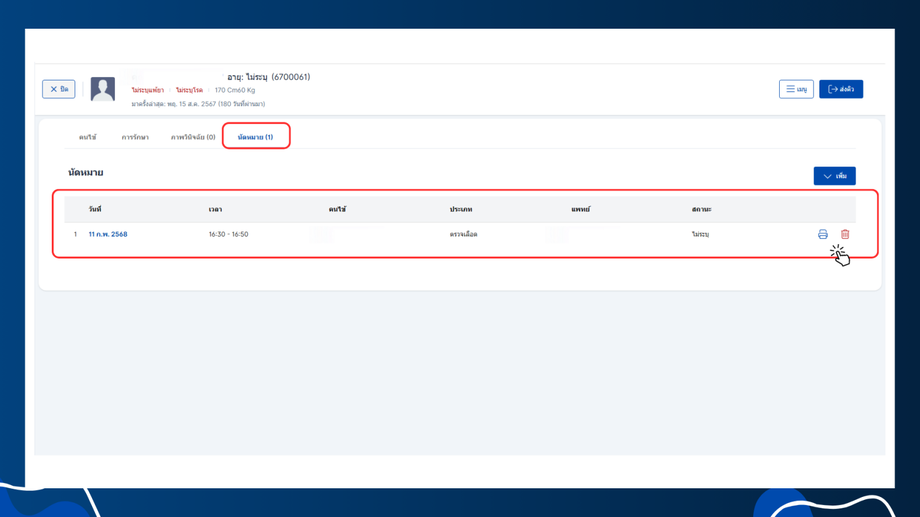The height and width of the screenshot is (517, 920).
Task: Click the ตรวจเลือด type cell
Action: click(464, 234)
